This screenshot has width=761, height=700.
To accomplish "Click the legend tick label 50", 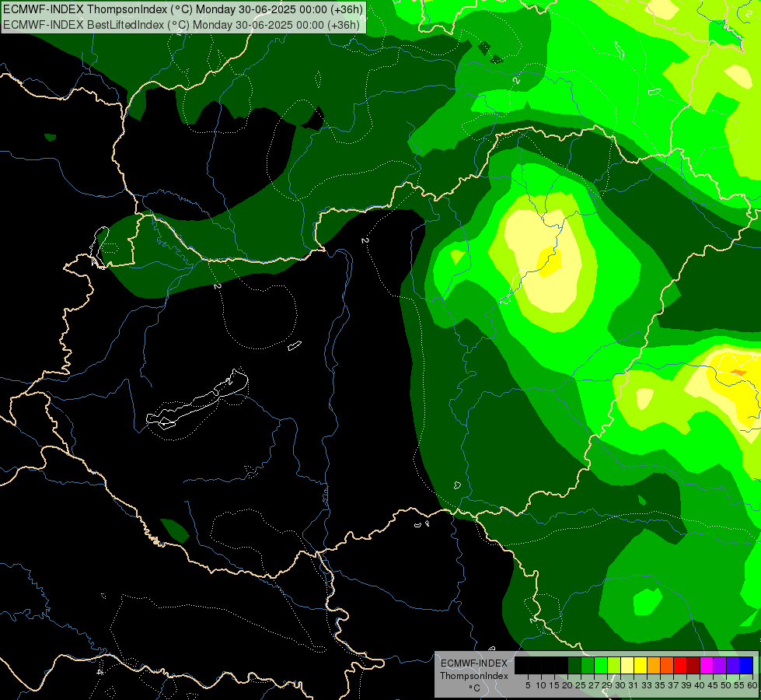I will [726, 685].
